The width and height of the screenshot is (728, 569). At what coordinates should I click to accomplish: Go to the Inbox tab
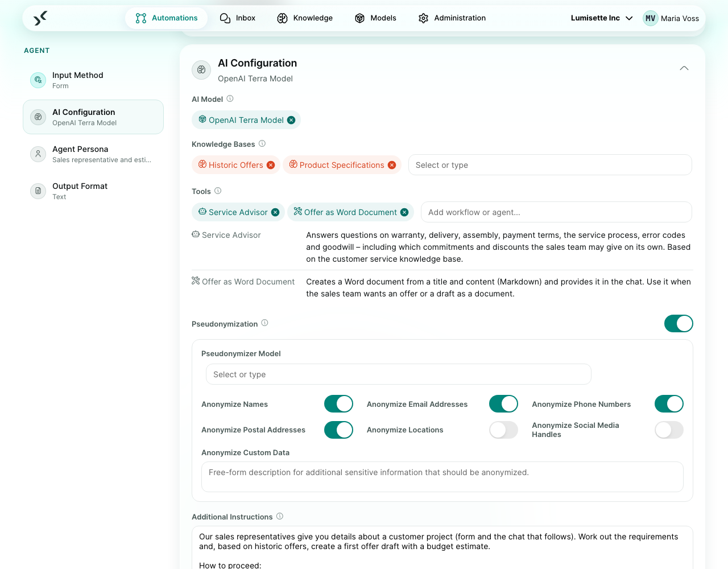[238, 18]
